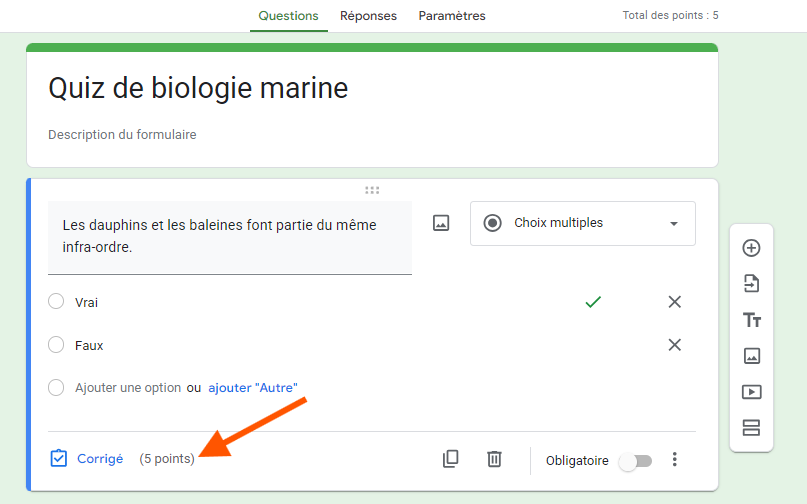Insert an image next to the question text

441,223
